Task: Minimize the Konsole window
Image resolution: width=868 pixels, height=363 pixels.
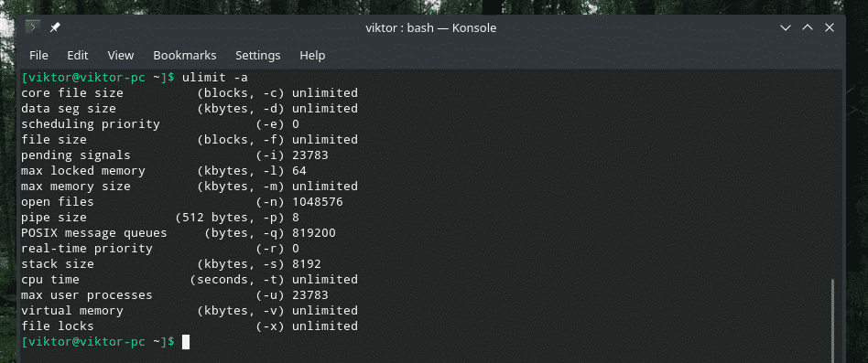Action: 785,27
